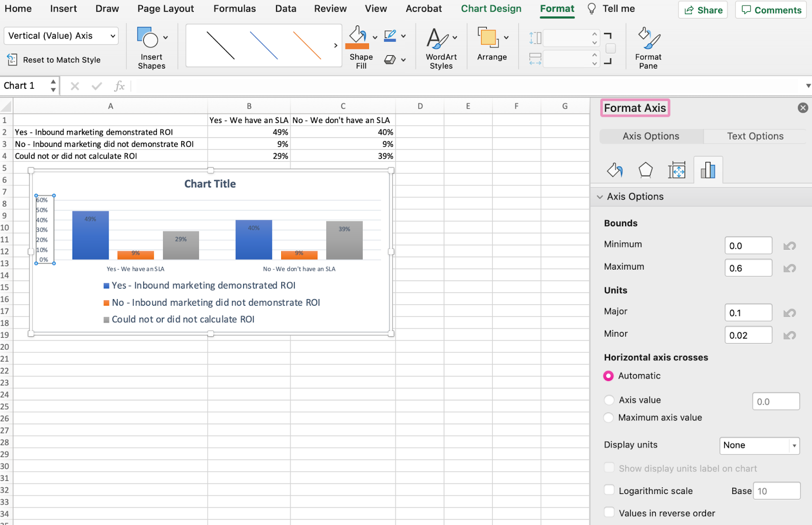
Task: Select Maximum axis value radio button
Action: click(608, 418)
